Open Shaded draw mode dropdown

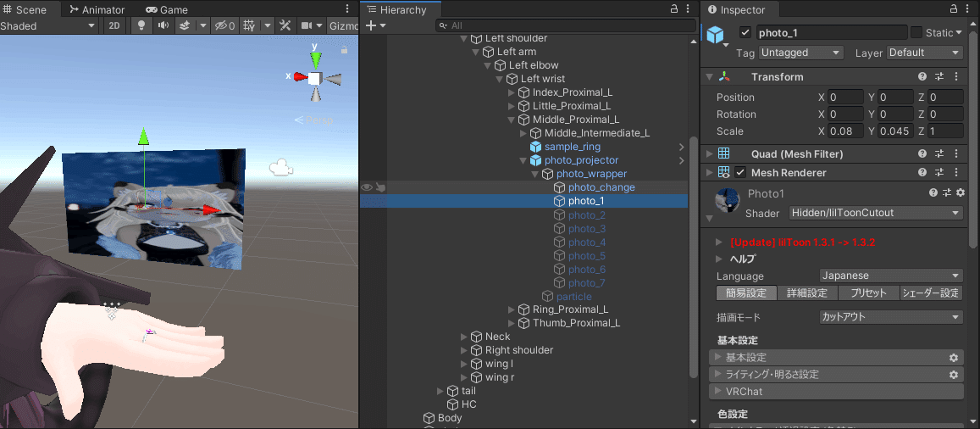49,25
